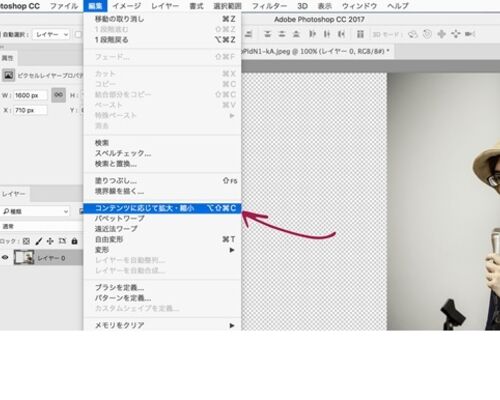
Task: Open the 種類 layer filter dropdown
Action: coord(35,211)
